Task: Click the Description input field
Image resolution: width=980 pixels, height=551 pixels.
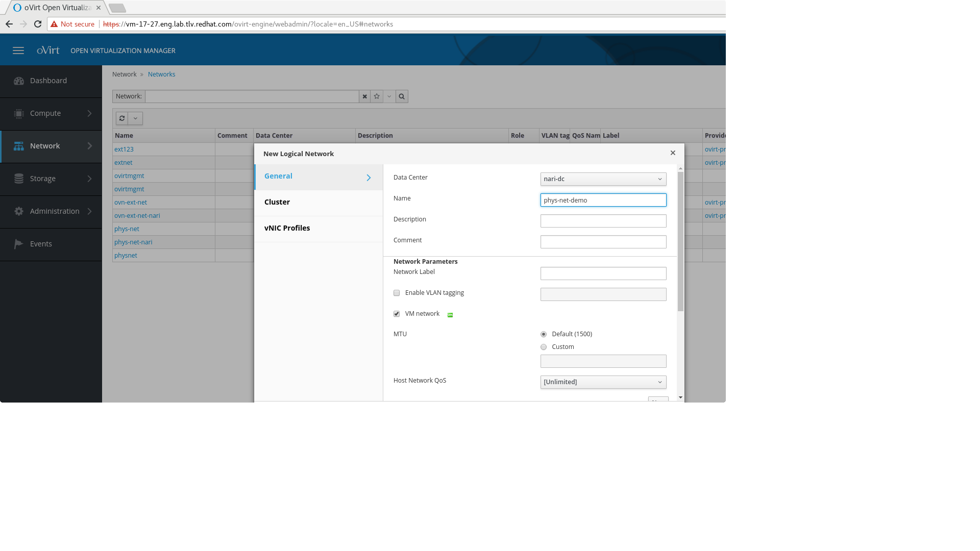Action: (x=603, y=221)
